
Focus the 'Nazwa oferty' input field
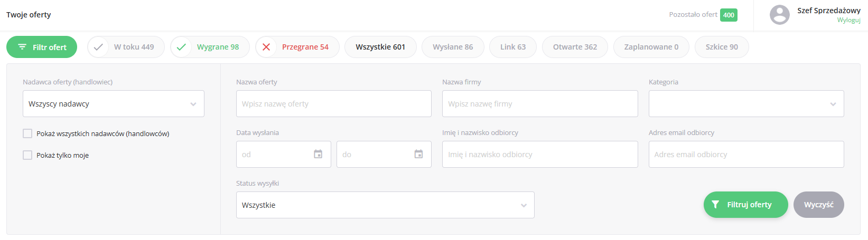(333, 104)
